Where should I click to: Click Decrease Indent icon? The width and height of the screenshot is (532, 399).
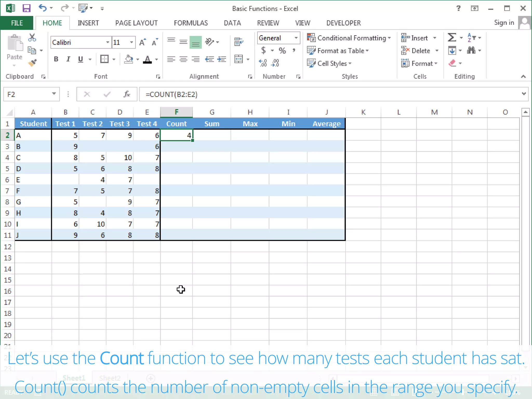click(209, 59)
